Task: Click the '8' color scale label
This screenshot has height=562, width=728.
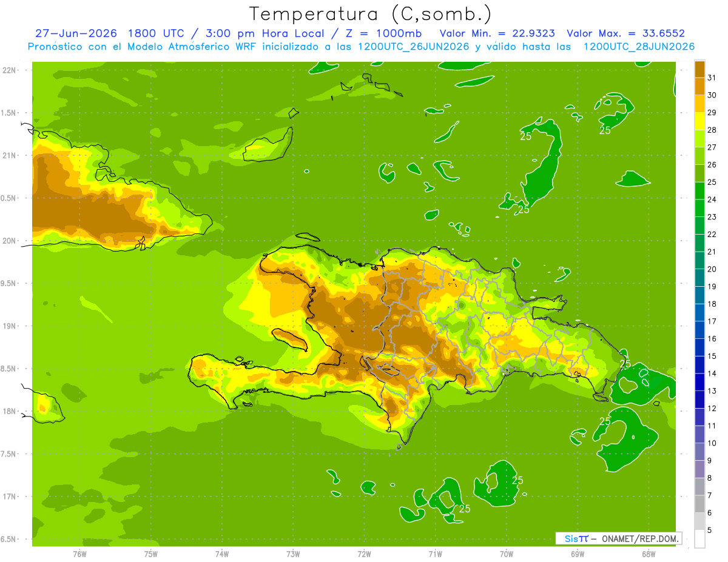Action: (x=710, y=478)
